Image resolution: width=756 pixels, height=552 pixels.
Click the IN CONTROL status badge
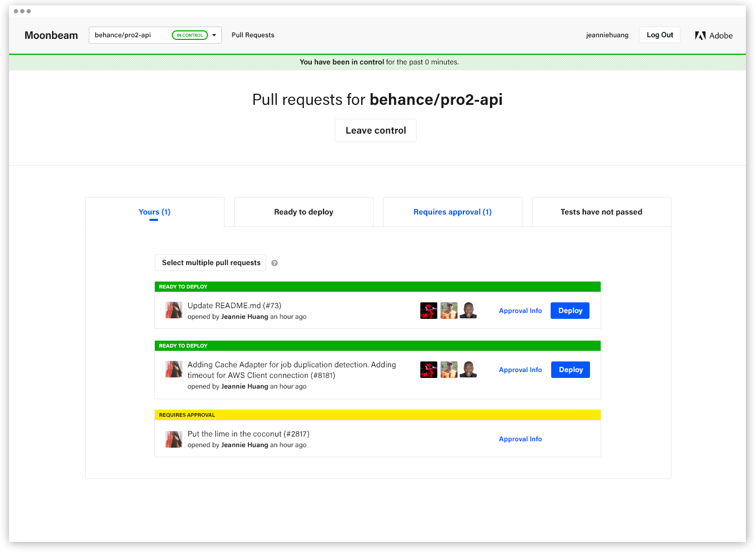[190, 35]
